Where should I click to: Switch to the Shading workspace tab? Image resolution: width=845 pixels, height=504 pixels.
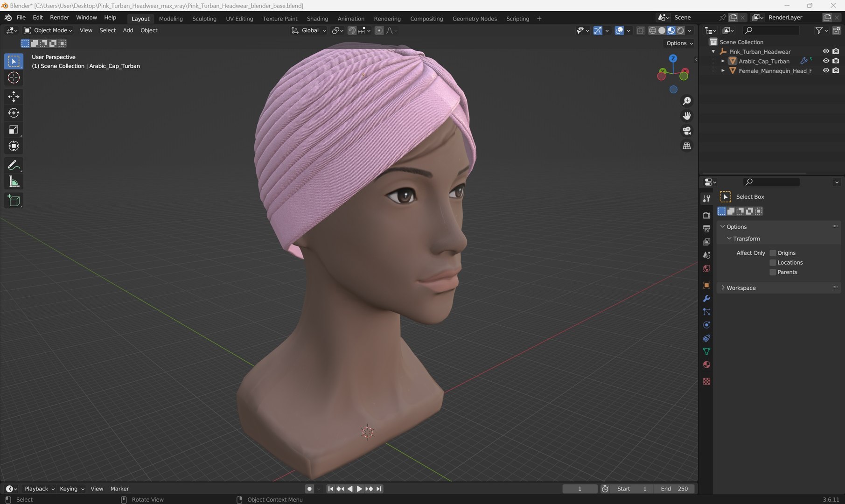point(317,19)
